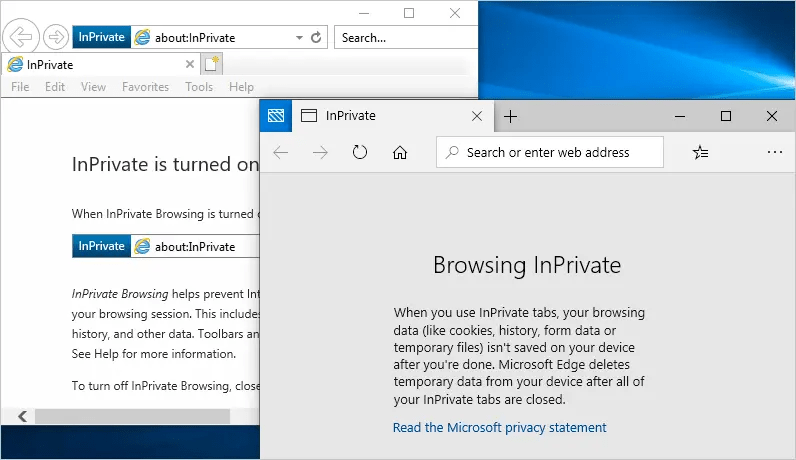Click about:InPrivate text in IE address bar
The image size is (796, 460).
195,38
